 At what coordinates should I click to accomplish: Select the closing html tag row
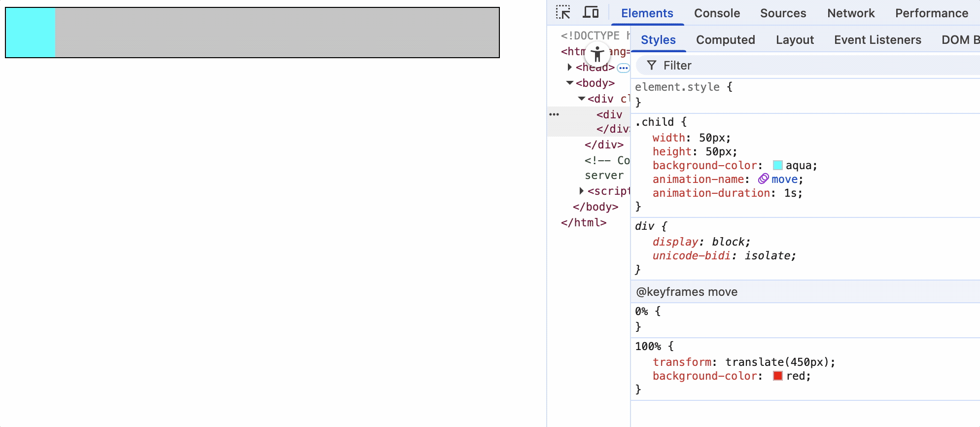[x=584, y=223]
